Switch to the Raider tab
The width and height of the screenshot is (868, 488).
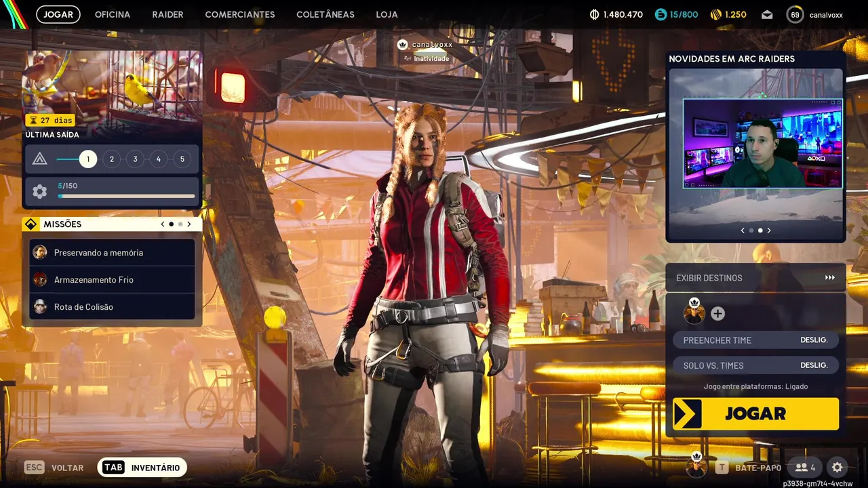pyautogui.click(x=167, y=14)
